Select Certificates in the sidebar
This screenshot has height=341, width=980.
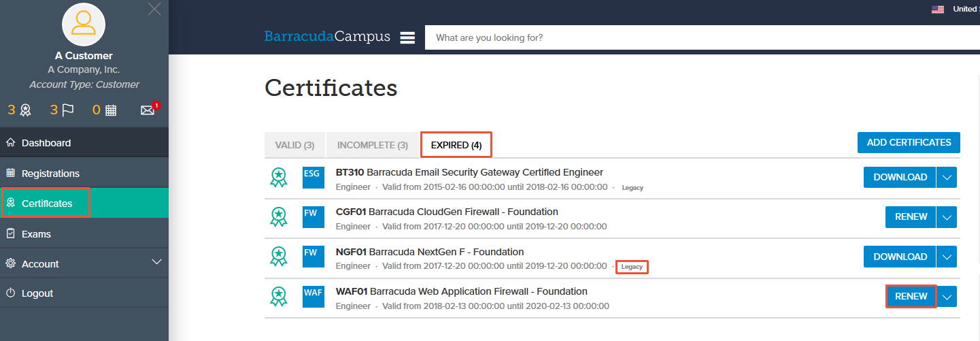click(84, 204)
